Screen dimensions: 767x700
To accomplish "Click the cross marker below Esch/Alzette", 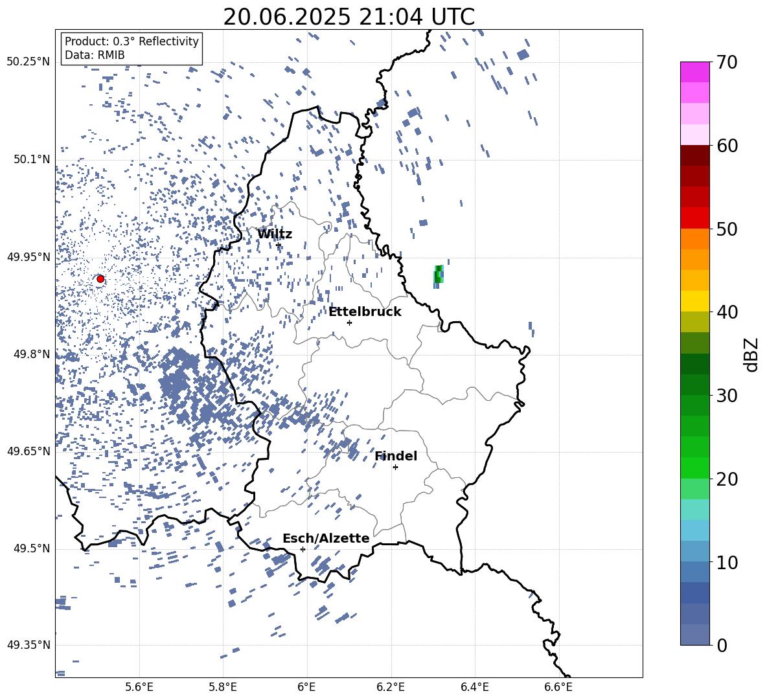I will [x=303, y=549].
